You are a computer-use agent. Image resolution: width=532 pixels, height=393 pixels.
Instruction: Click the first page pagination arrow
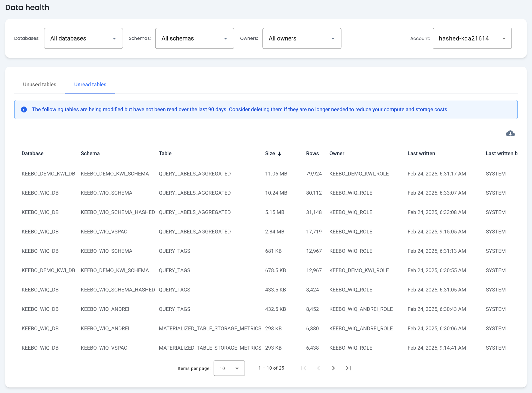click(303, 368)
